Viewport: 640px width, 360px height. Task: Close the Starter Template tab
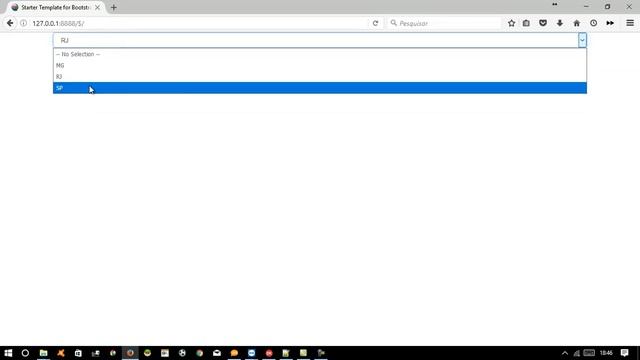[x=97, y=7]
